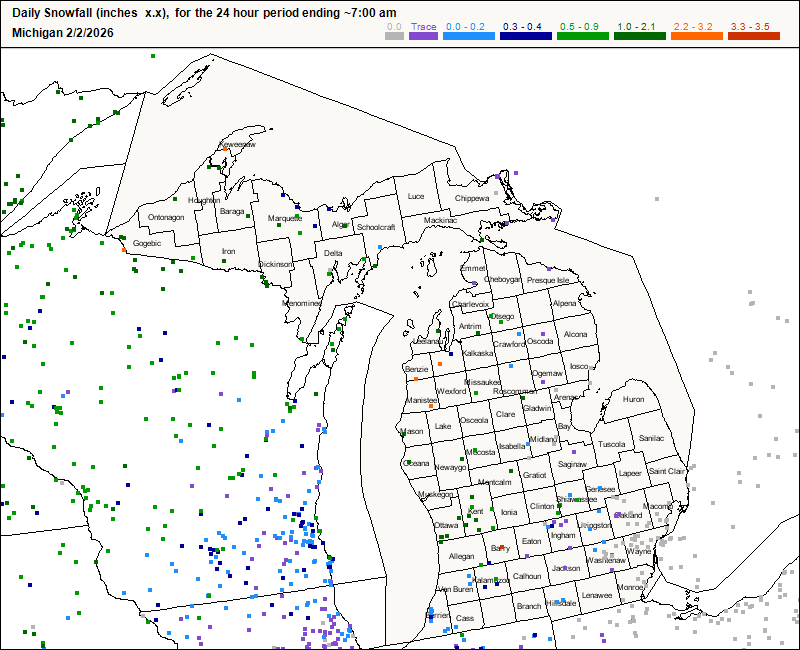Click the light blue 0.0 - 0.2 legend swatch
Screen dimensions: 800x650
469,36
